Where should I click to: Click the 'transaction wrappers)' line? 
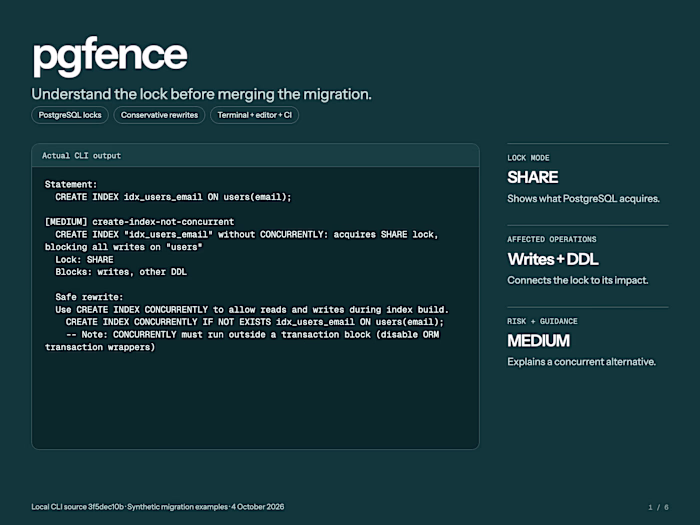click(100, 347)
